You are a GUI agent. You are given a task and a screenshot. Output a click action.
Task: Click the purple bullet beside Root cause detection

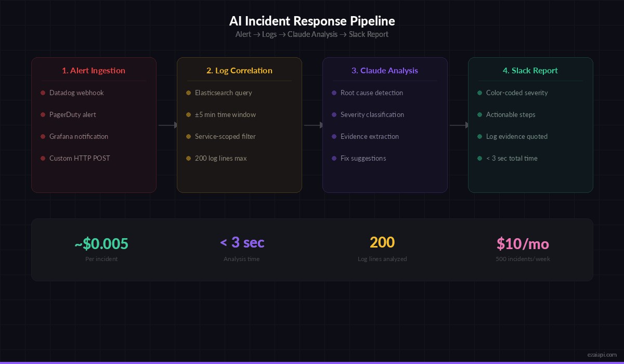coord(334,93)
